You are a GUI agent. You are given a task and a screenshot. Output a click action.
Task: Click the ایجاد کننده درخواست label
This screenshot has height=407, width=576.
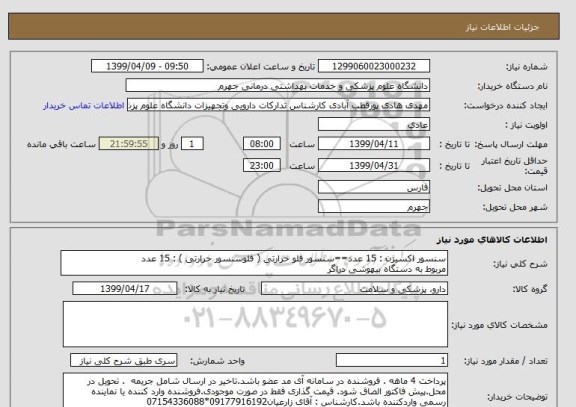tap(505, 106)
